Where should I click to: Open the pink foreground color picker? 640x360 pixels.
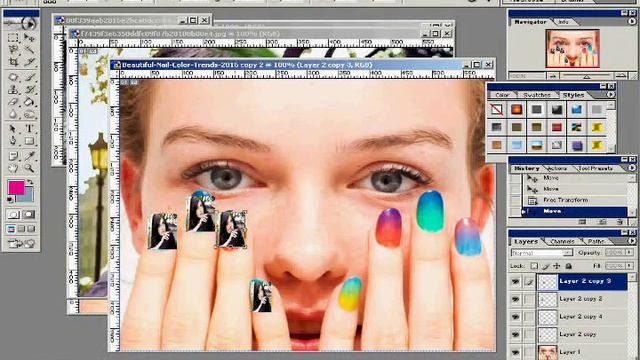click(x=16, y=188)
